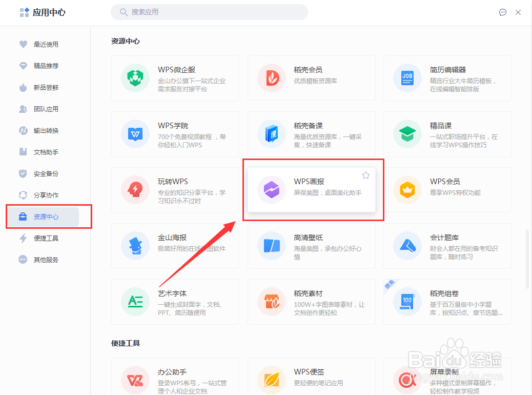The image size is (532, 395).
Task: Open the WPS会员 crown icon
Action: (407, 190)
